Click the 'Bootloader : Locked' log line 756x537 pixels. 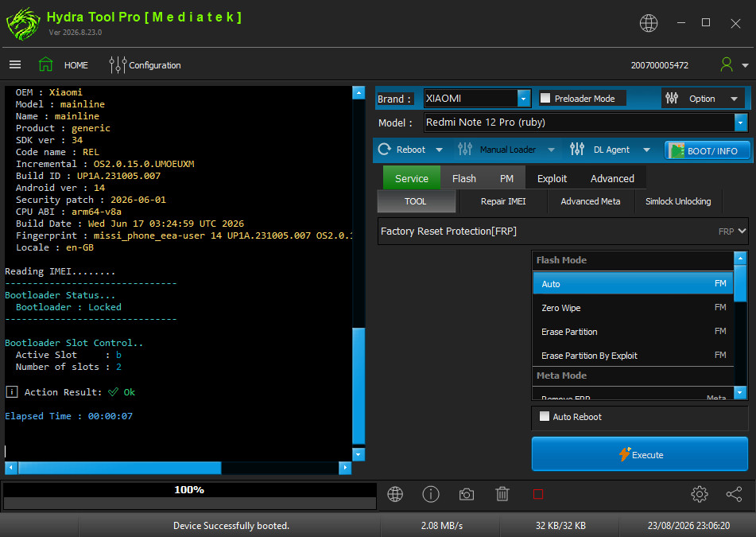(x=68, y=307)
